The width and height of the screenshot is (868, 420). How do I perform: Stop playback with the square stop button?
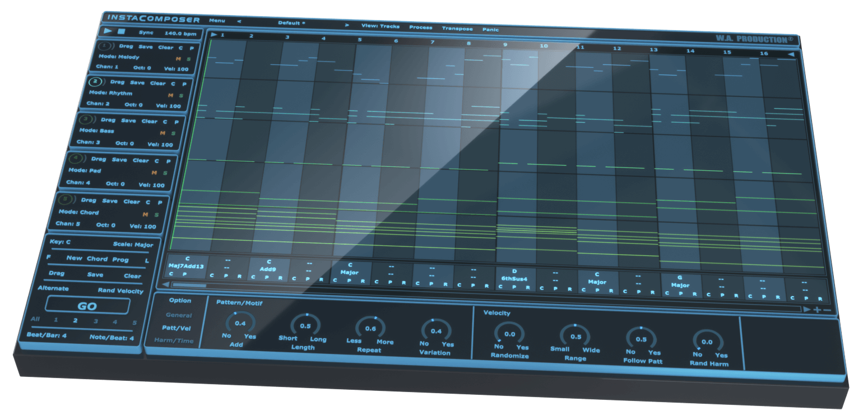pyautogui.click(x=121, y=32)
